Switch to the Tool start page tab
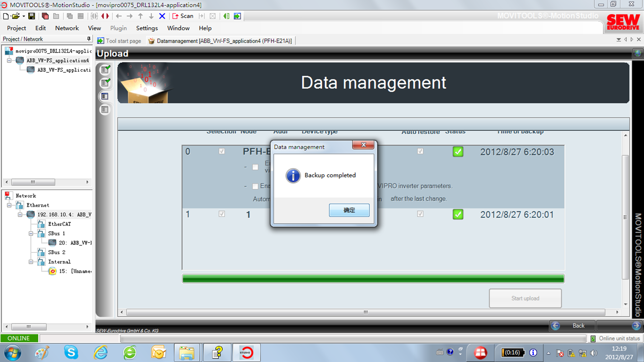Viewport: 644px width, 362px height. 120,41
